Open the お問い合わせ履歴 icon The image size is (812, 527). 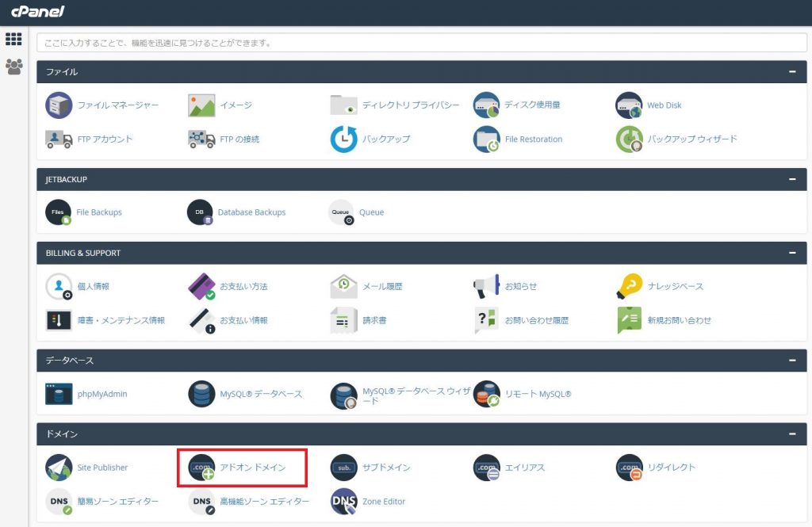click(486, 320)
